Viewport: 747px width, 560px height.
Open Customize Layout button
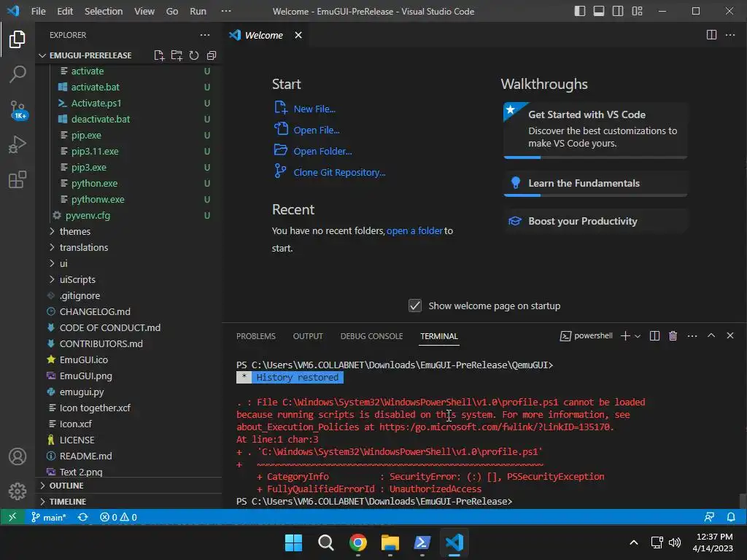coord(637,11)
